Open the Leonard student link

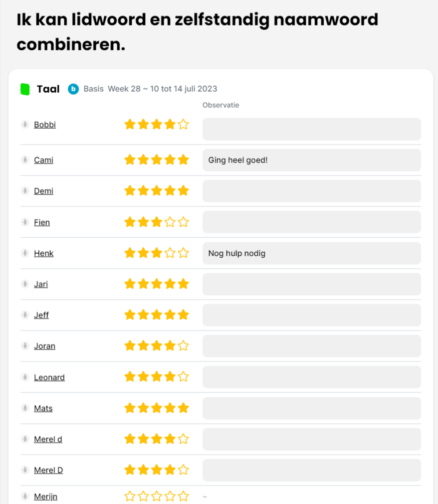49,377
